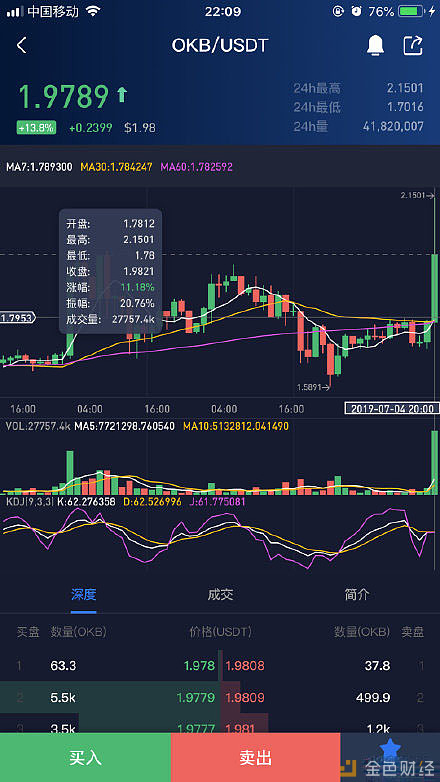Tap the 2.1501 high price annotation

click(418, 196)
